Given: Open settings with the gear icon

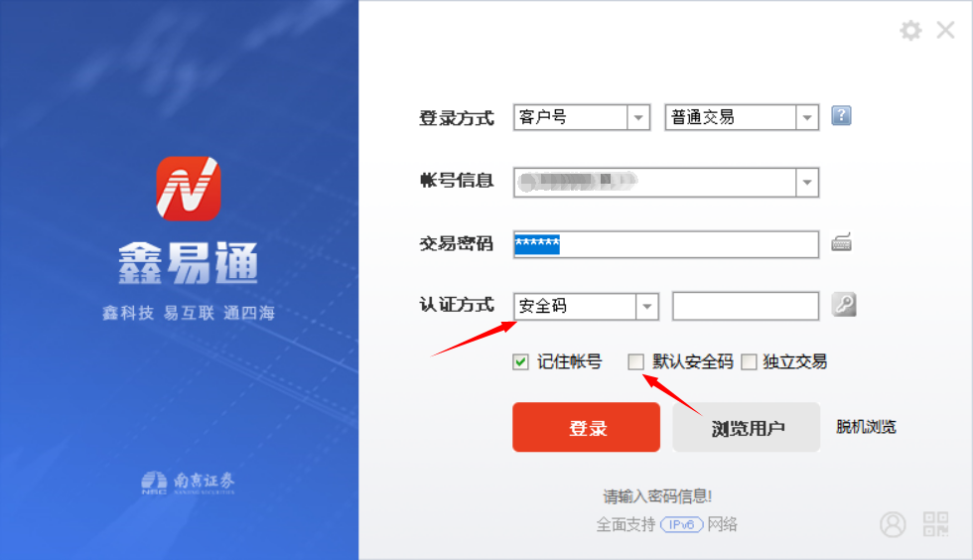Looking at the screenshot, I should [x=910, y=31].
